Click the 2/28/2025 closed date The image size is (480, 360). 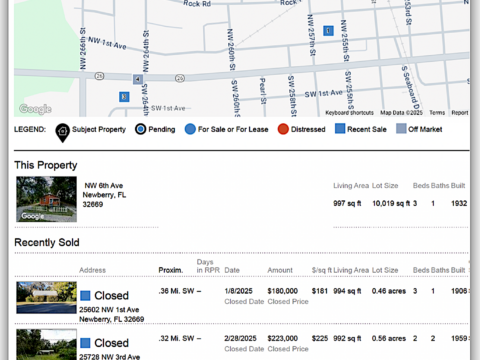coord(240,338)
